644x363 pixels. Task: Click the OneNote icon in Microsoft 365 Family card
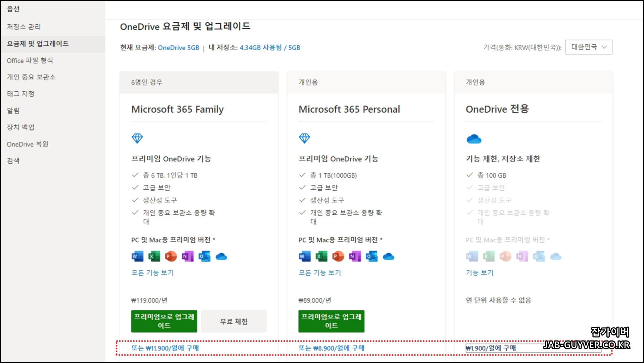188,256
